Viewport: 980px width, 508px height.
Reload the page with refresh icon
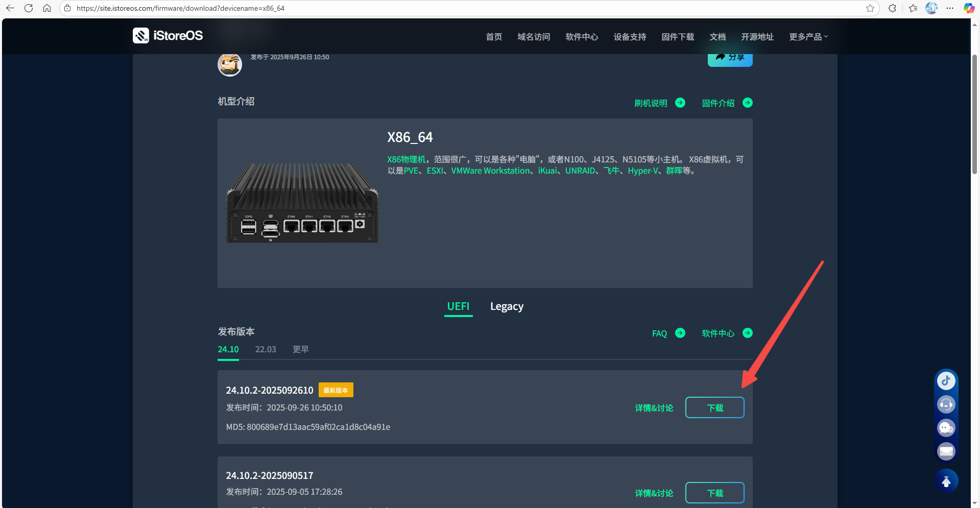pyautogui.click(x=29, y=8)
